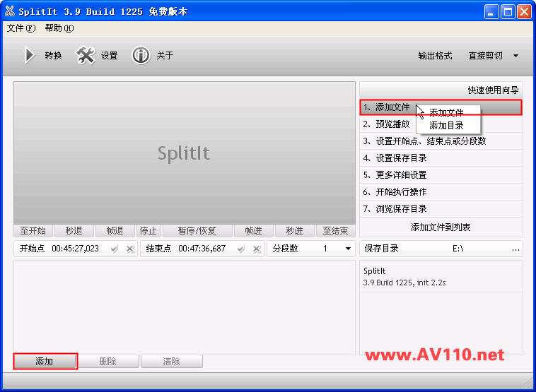Close the SplitIt window
Screen dimensions: 536x392
coord(524,12)
